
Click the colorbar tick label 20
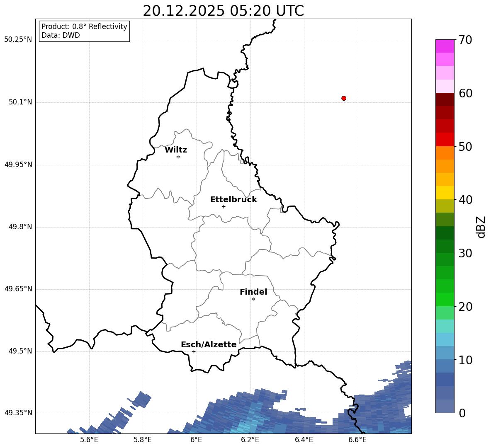click(x=465, y=307)
